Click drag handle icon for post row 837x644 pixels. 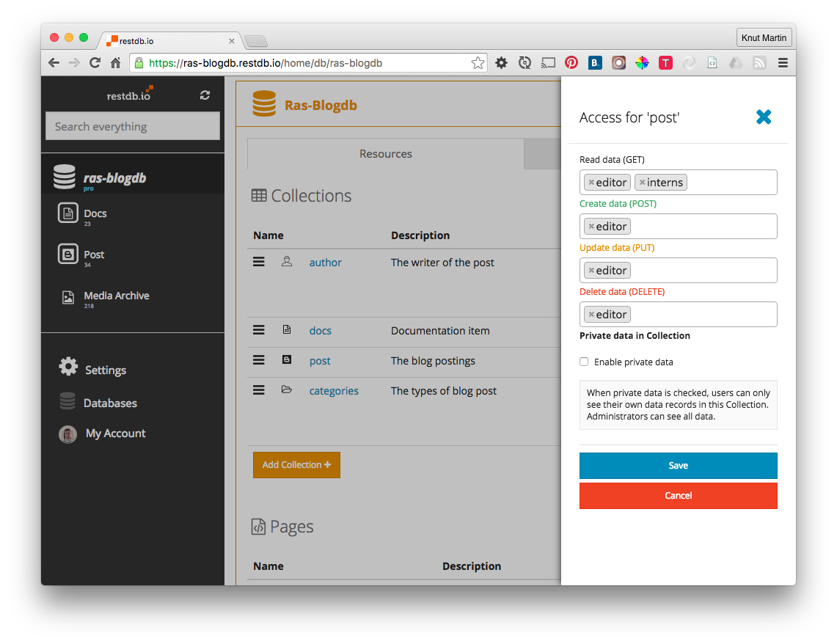click(x=259, y=360)
